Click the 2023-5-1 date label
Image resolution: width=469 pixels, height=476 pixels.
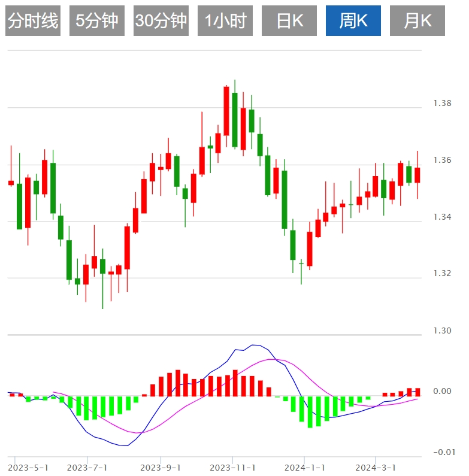click(28, 468)
